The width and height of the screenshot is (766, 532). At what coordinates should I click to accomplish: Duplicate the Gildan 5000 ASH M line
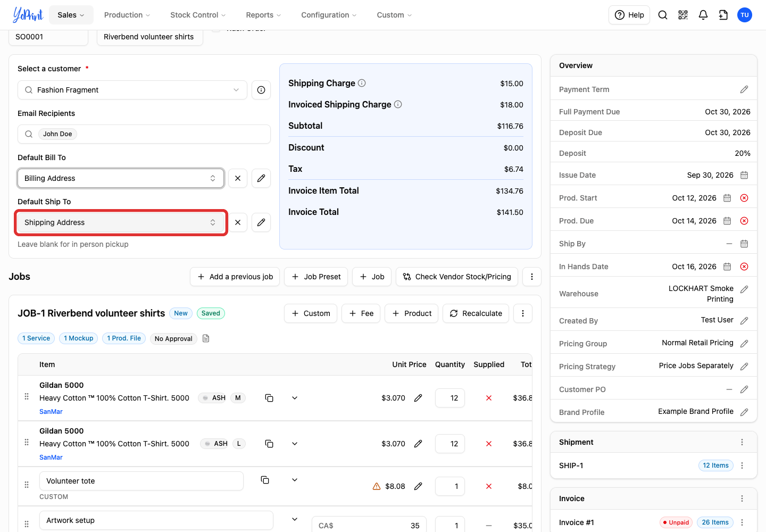[269, 398]
